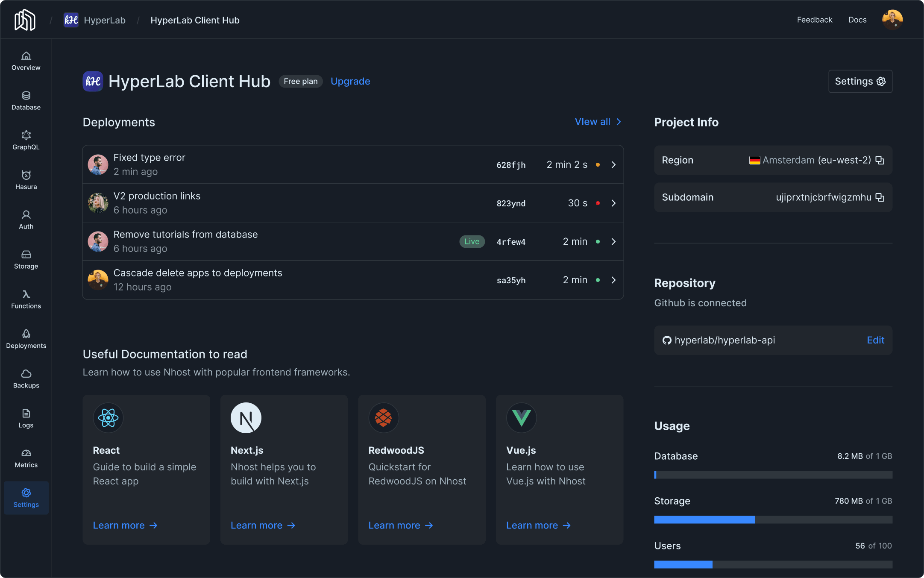Click Upgrade plan button
The width and height of the screenshot is (924, 578).
tap(351, 81)
